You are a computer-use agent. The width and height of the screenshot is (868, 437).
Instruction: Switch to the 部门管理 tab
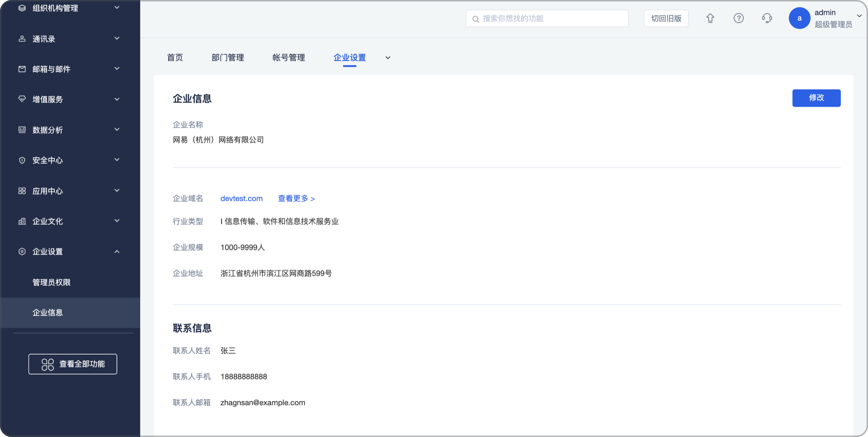(x=227, y=58)
